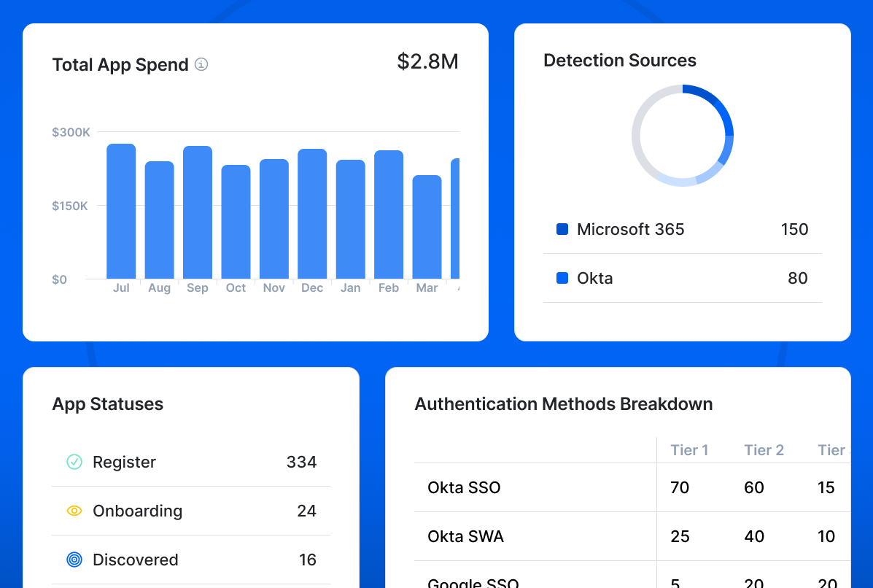
Task: Click the Okta SSO row label
Action: coord(464,487)
